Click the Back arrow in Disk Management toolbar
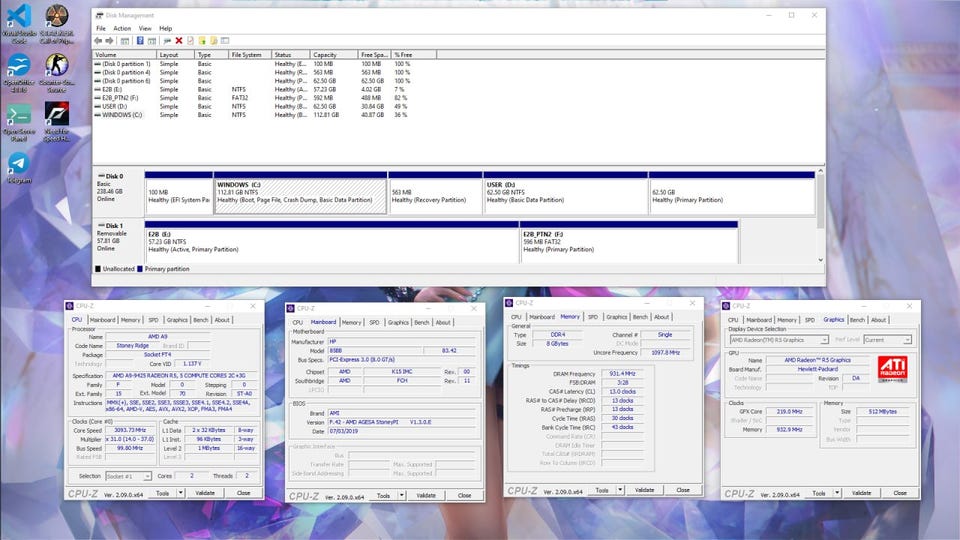960x540 pixels. pos(98,41)
